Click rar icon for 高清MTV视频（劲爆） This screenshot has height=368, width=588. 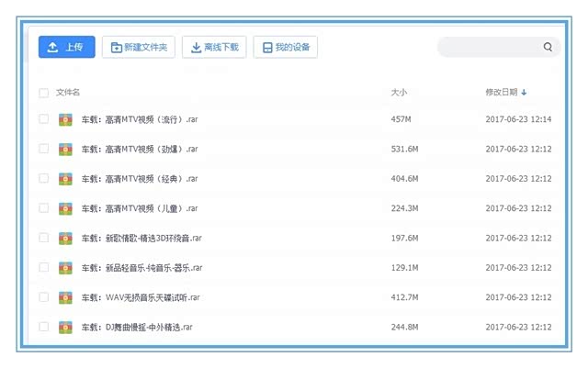(x=65, y=149)
